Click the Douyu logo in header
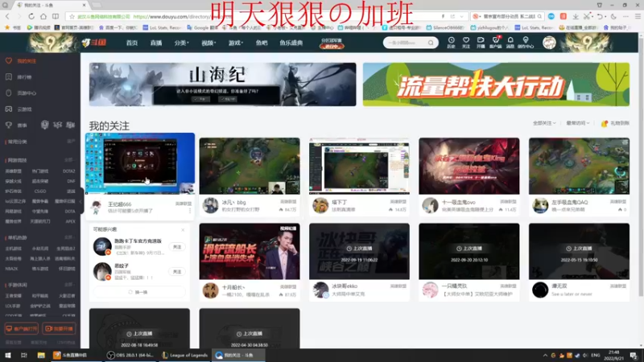 (94, 43)
